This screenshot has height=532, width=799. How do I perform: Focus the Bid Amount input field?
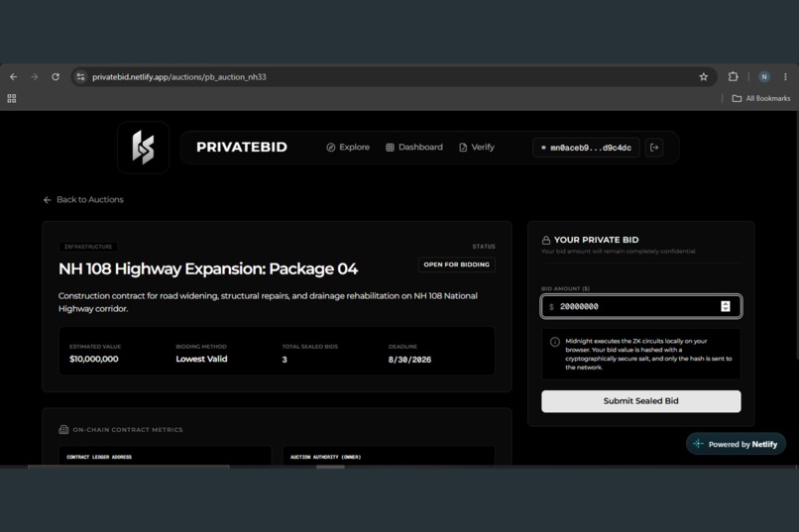coord(641,306)
